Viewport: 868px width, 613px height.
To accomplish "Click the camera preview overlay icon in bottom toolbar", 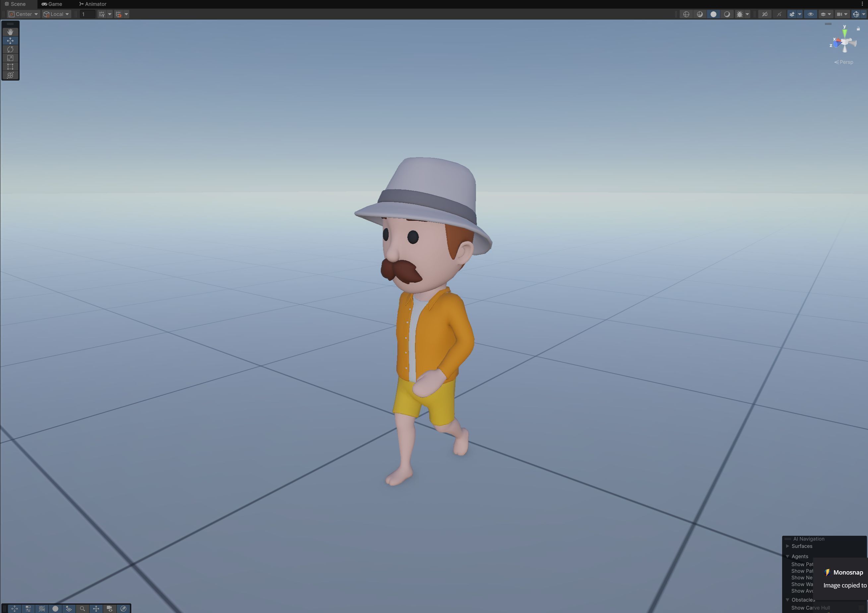I will click(x=110, y=608).
